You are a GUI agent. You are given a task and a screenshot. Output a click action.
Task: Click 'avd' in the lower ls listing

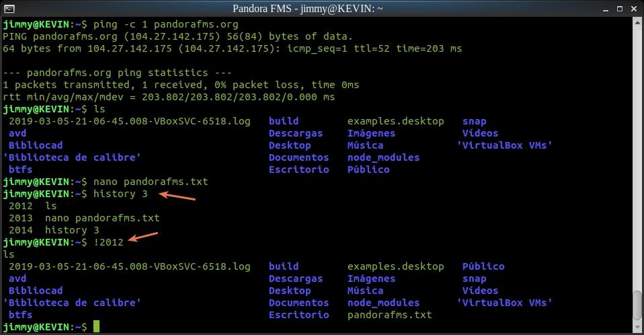pyautogui.click(x=17, y=278)
